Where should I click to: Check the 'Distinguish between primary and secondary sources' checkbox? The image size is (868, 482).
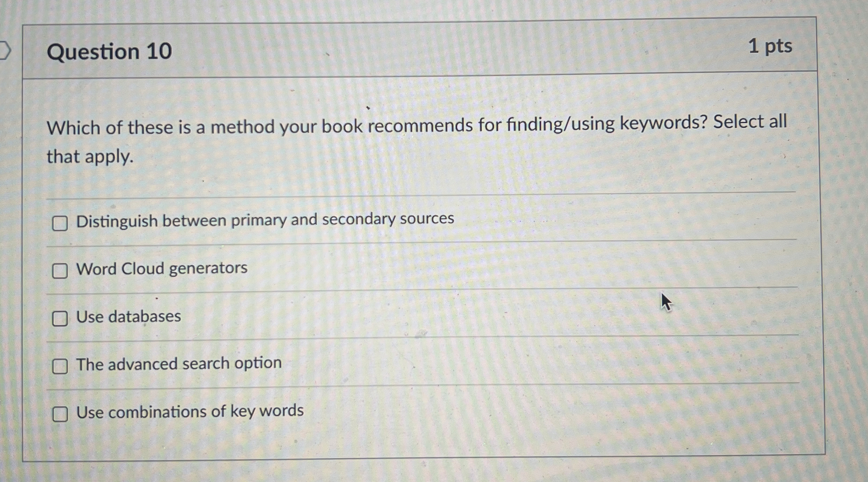click(60, 222)
